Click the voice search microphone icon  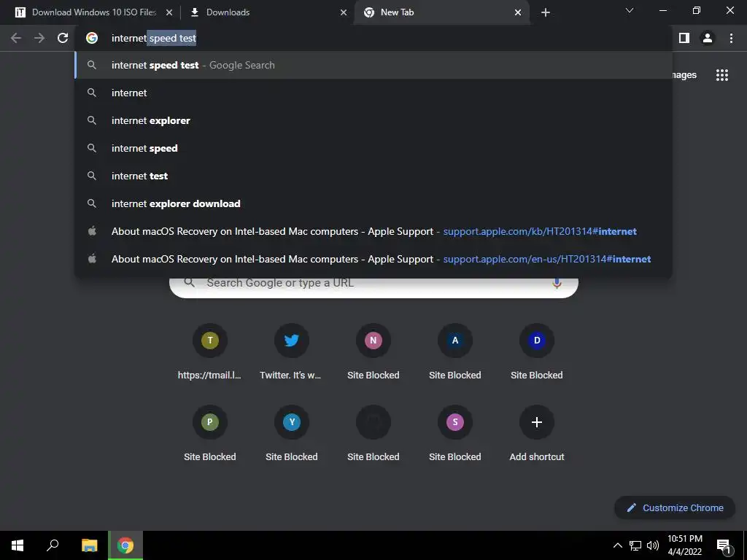557,284
